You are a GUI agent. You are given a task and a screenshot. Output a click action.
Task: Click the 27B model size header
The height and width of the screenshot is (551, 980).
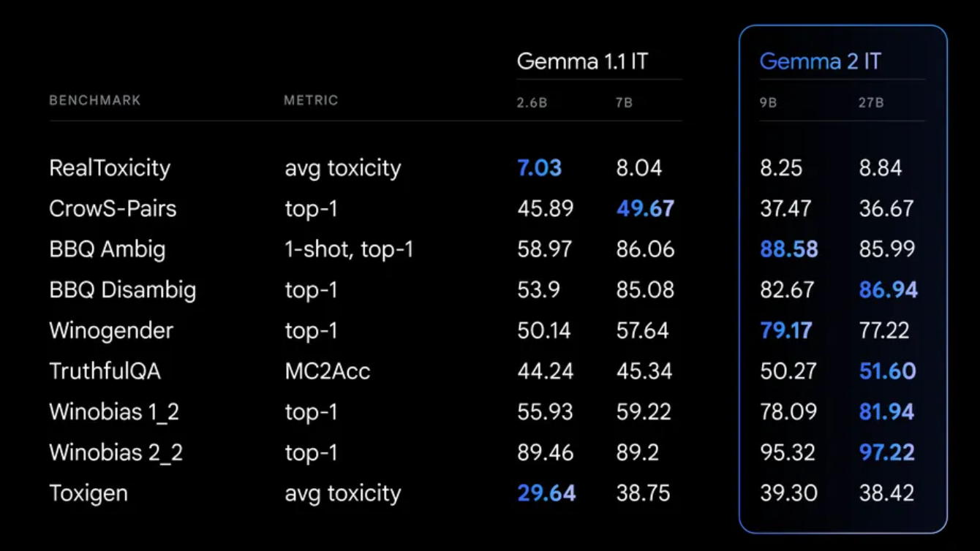[871, 103]
